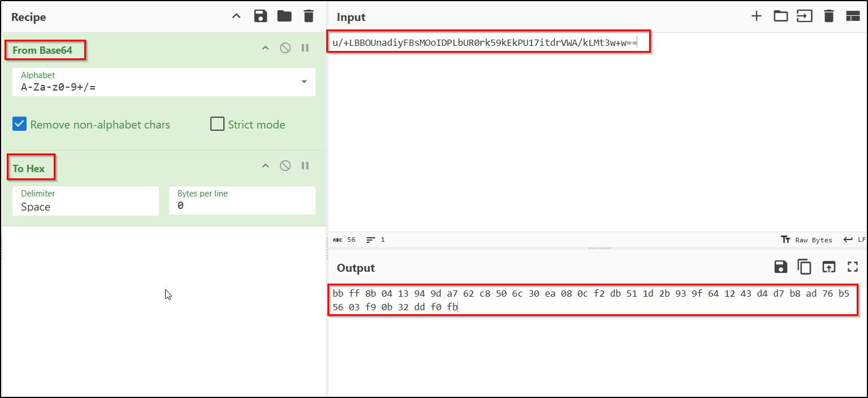Open the Alphabet dropdown

pyautogui.click(x=163, y=82)
